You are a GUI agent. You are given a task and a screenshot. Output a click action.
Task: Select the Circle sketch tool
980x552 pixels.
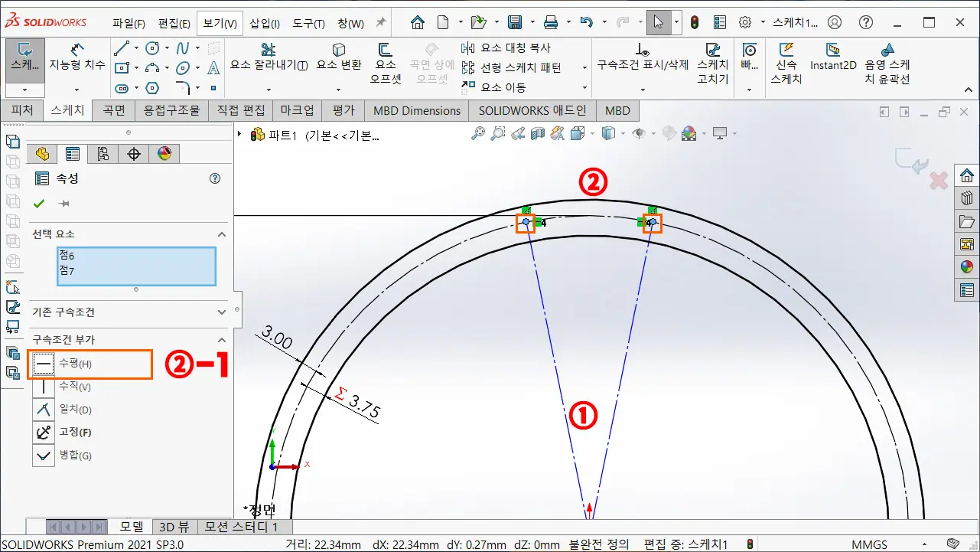(152, 48)
